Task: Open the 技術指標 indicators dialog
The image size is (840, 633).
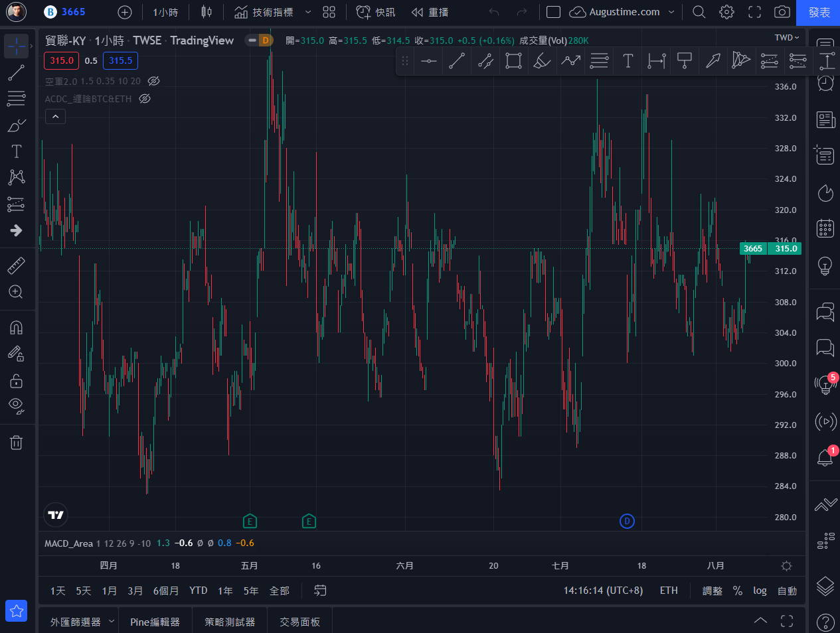Action: click(264, 12)
